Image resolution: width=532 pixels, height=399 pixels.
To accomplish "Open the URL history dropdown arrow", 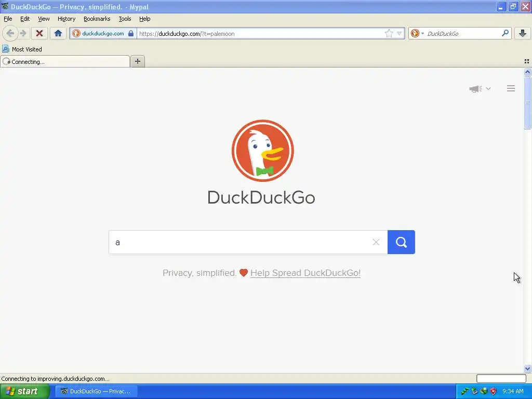I will pyautogui.click(x=400, y=33).
